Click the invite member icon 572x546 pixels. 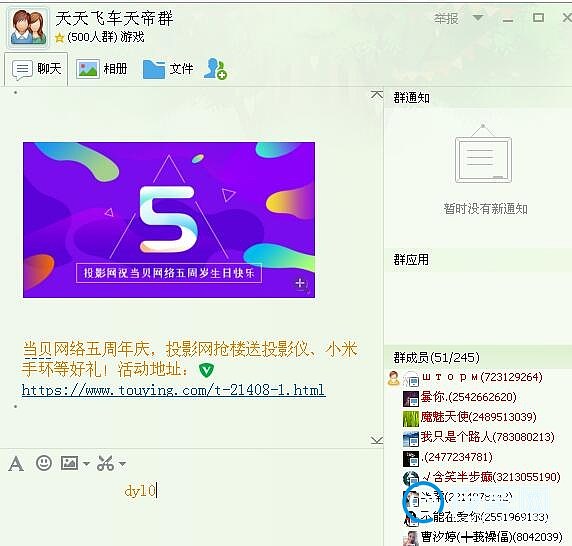(215, 69)
